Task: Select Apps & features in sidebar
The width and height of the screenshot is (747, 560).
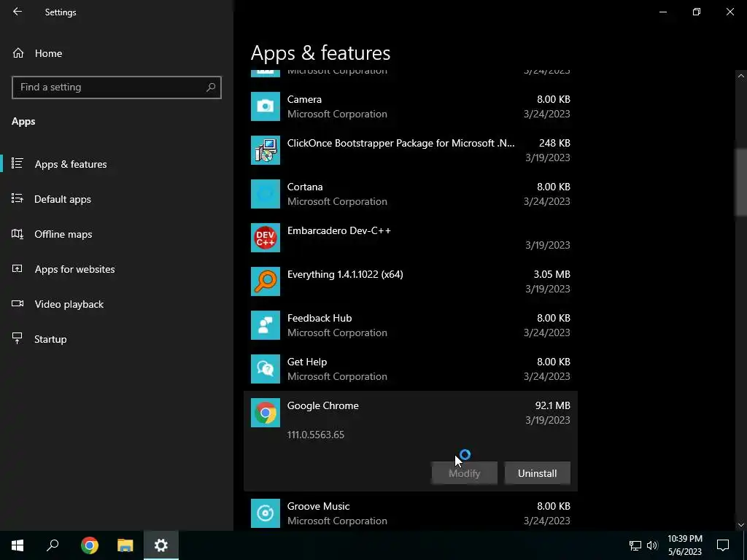Action: point(71,164)
